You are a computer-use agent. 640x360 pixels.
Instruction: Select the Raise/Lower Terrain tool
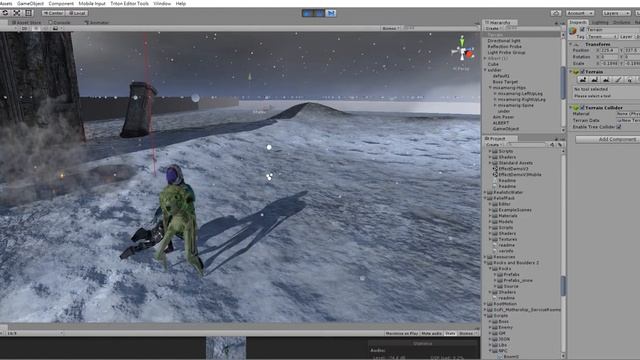coord(582,80)
